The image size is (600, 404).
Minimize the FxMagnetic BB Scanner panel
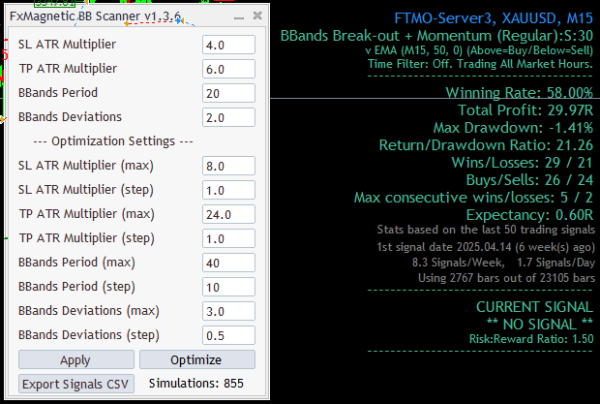pyautogui.click(x=241, y=16)
